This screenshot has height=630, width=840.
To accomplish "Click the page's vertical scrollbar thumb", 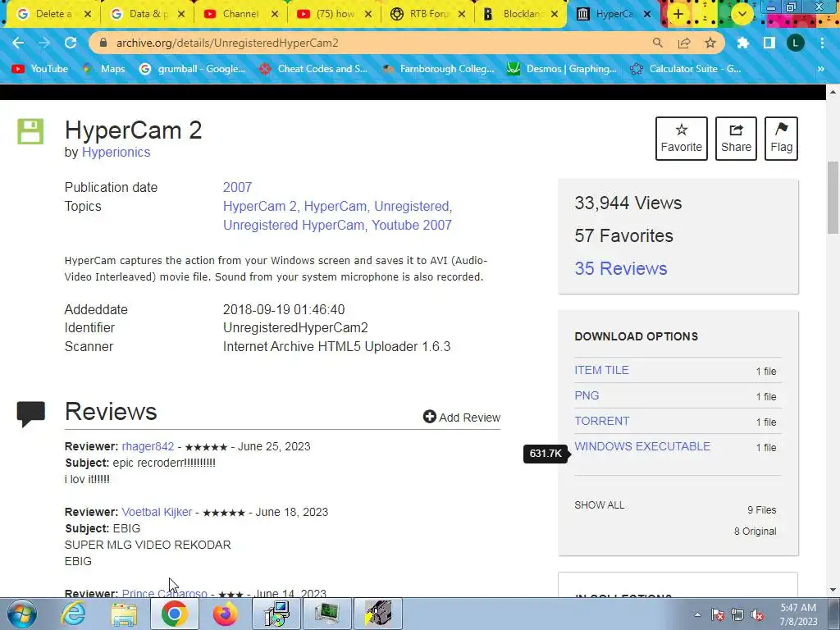I will 833,198.
